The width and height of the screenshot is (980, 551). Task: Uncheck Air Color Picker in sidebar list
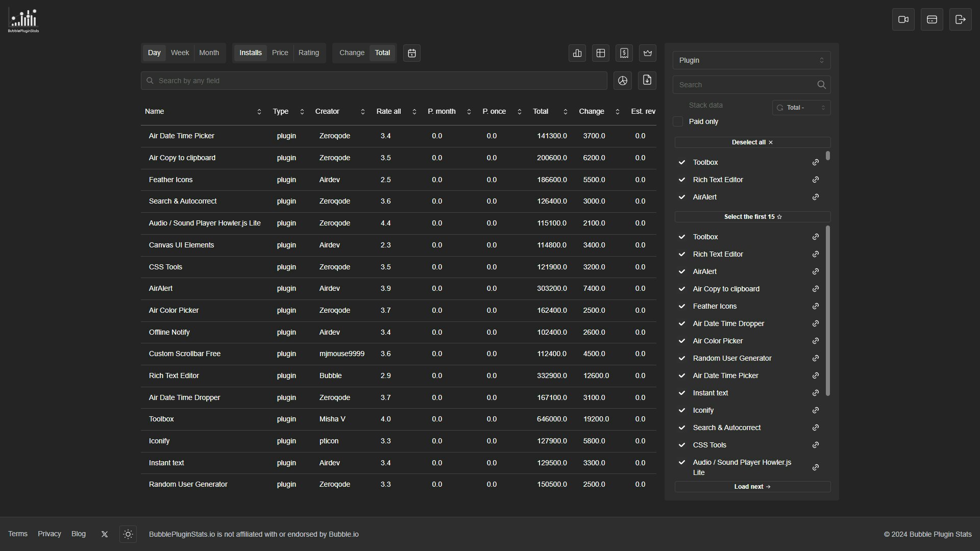(x=682, y=341)
